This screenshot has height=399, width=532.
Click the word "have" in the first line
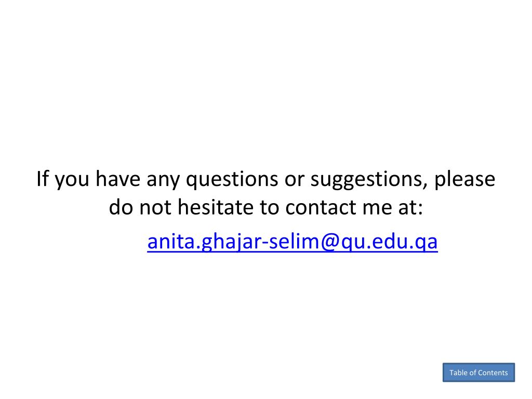click(118, 179)
